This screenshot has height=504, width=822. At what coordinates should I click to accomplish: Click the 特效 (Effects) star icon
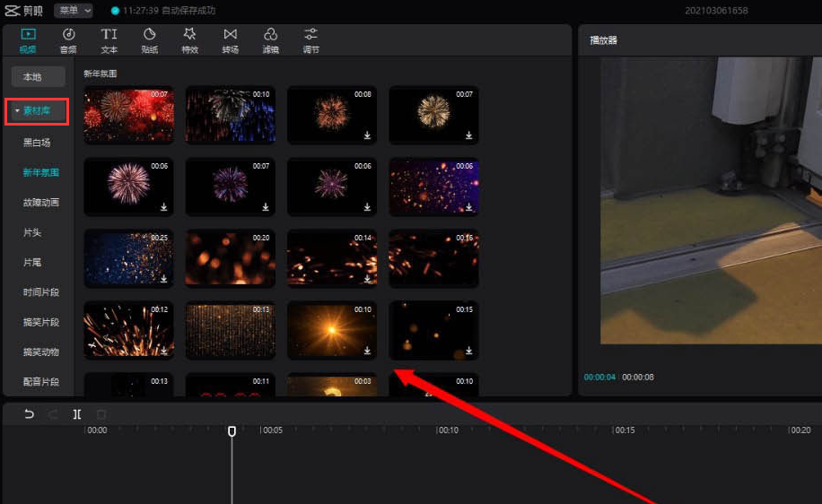[189, 39]
